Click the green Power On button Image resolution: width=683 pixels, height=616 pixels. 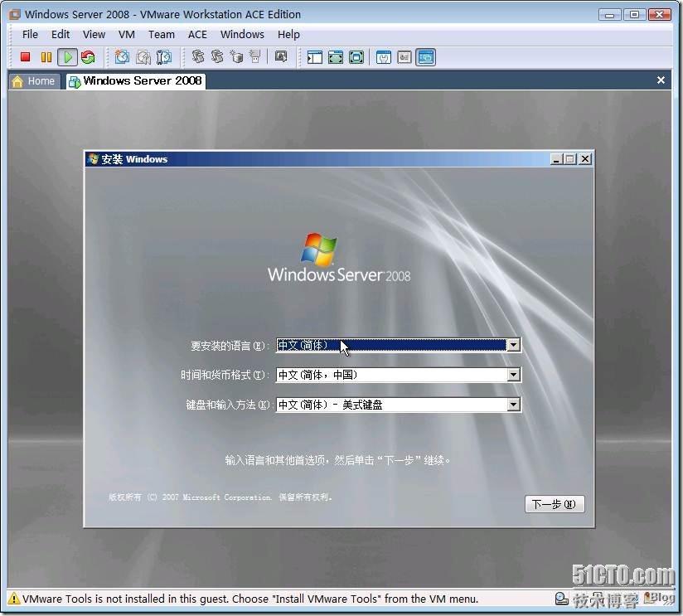pos(67,57)
